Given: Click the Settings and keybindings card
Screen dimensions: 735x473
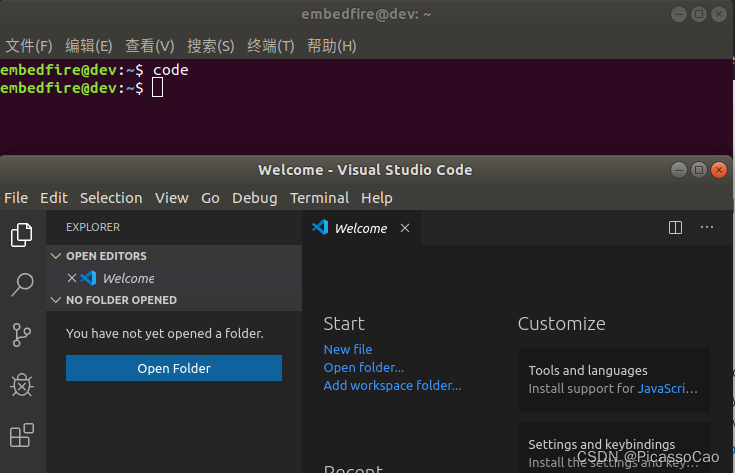Looking at the screenshot, I should point(614,448).
